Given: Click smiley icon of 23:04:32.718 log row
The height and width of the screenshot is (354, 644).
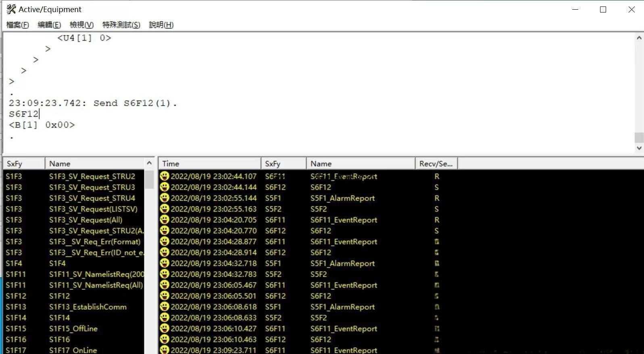Looking at the screenshot, I should (164, 263).
